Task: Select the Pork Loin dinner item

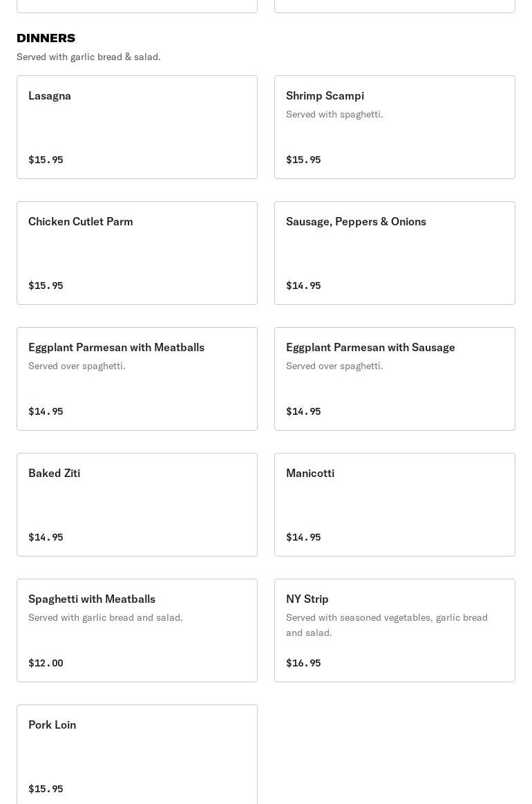Action: [137, 755]
